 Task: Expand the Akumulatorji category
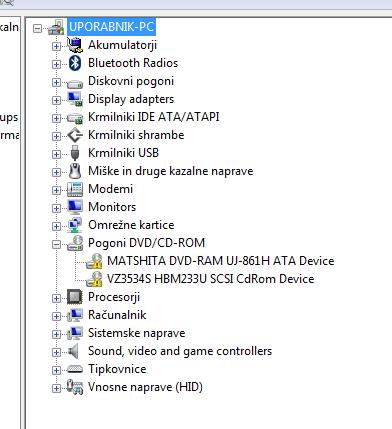pos(56,46)
